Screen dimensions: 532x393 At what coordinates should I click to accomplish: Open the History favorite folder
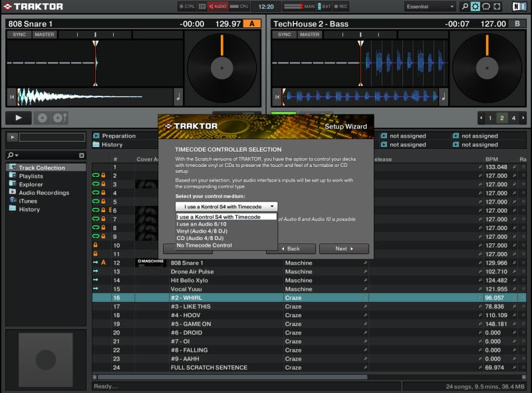108,144
